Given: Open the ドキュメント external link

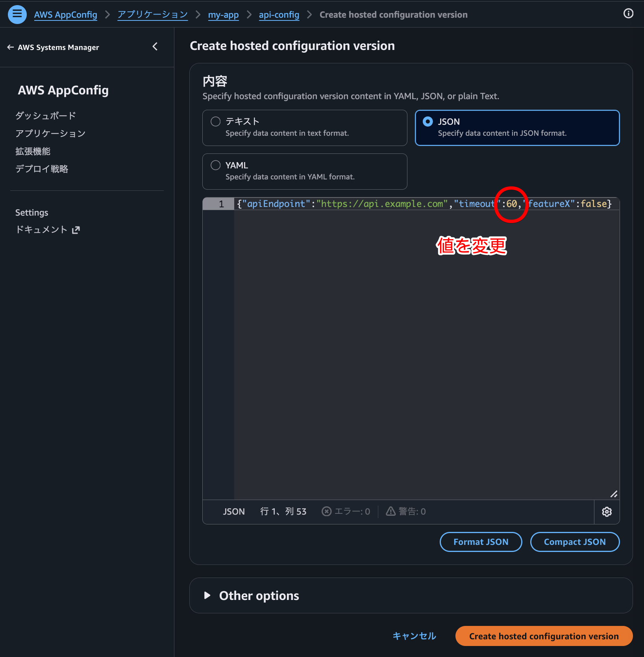Looking at the screenshot, I should 47,230.
